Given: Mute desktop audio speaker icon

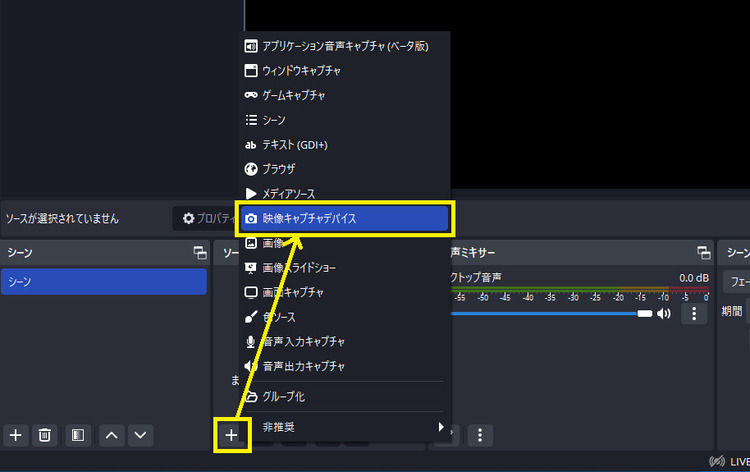Looking at the screenshot, I should (x=664, y=314).
